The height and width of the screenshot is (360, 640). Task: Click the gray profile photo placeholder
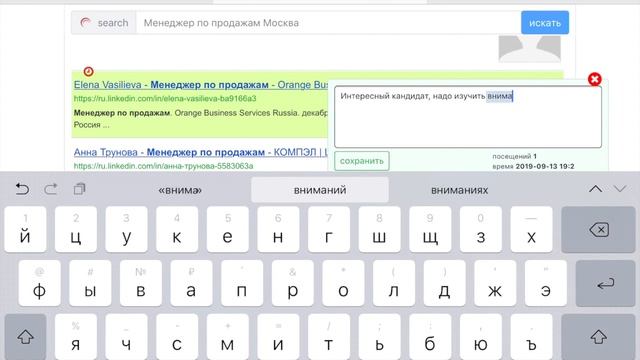[529, 49]
